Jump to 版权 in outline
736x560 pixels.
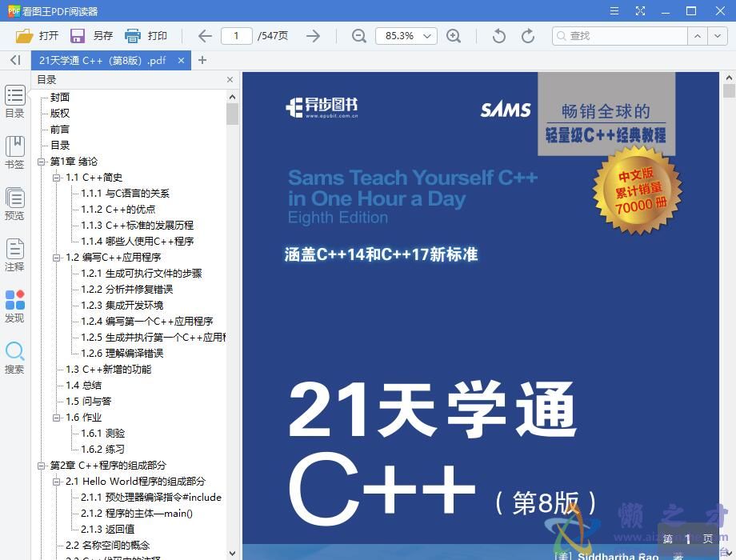pos(60,113)
